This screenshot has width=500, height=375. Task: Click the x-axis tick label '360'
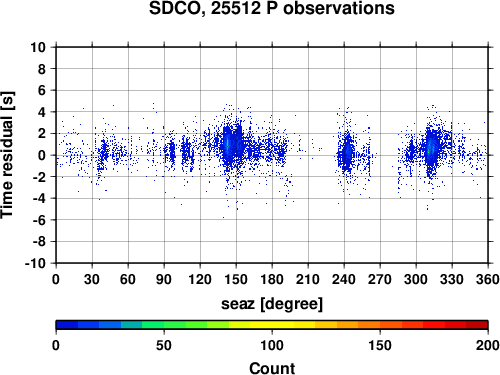pyautogui.click(x=487, y=279)
